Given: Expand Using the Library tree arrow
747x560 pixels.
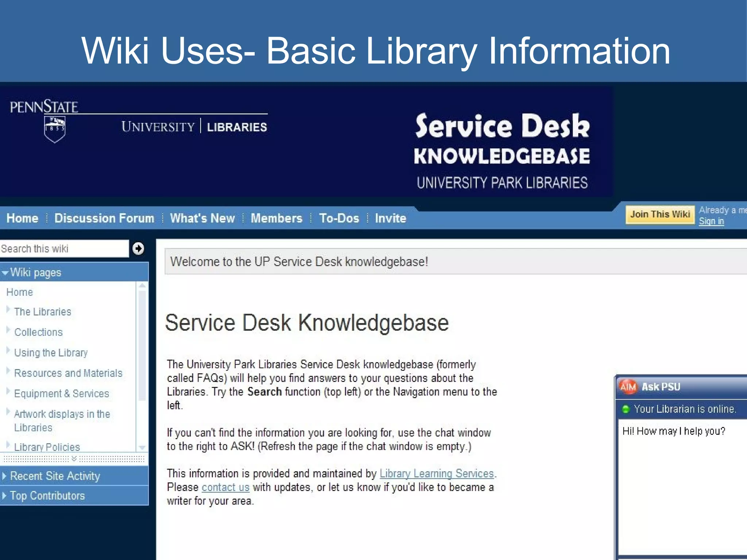Looking at the screenshot, I should click(x=8, y=350).
